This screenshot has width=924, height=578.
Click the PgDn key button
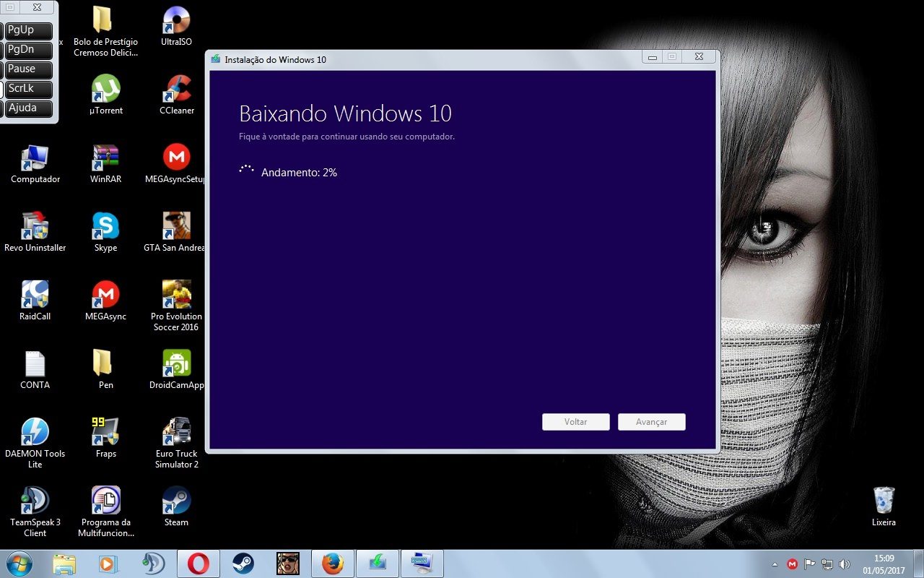pyautogui.click(x=30, y=51)
